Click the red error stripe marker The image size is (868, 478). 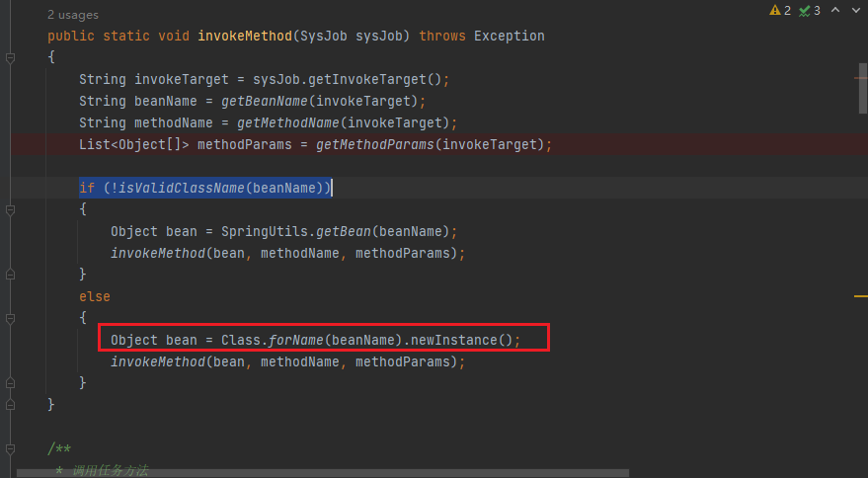point(861,78)
